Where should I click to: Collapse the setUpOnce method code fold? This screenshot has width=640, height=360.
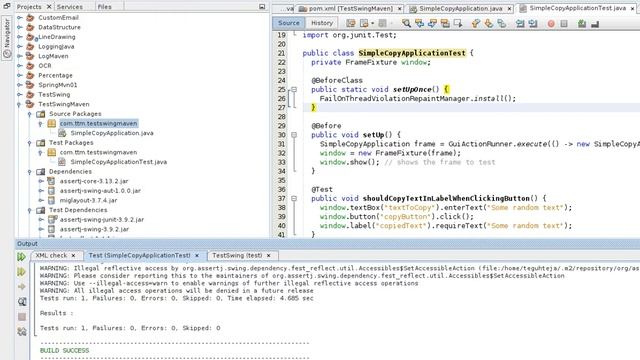click(x=293, y=89)
